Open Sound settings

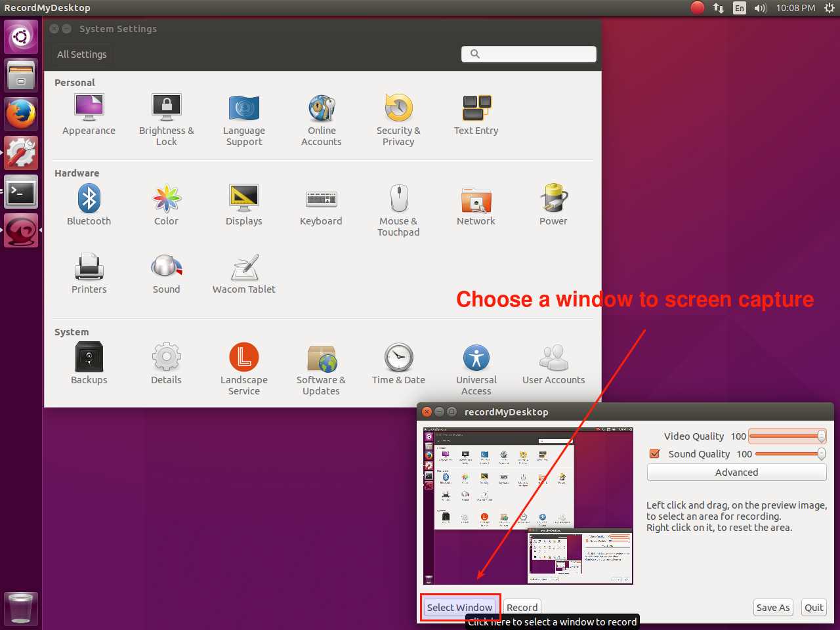[166, 274]
